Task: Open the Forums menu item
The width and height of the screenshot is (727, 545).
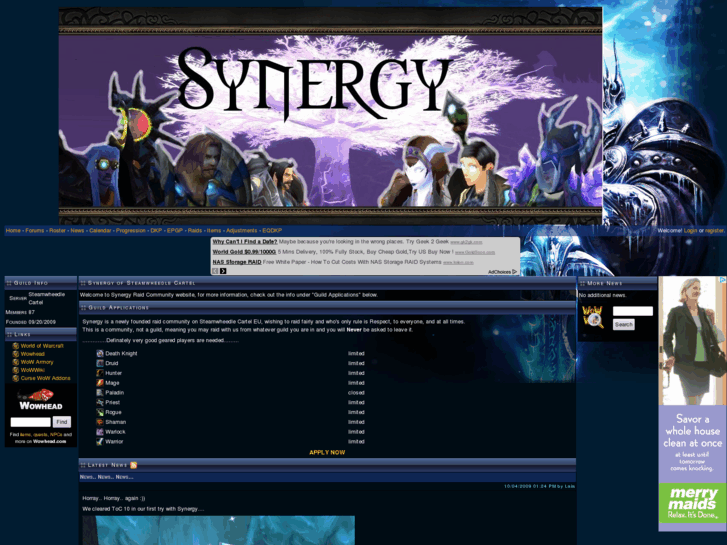Action: coord(35,231)
